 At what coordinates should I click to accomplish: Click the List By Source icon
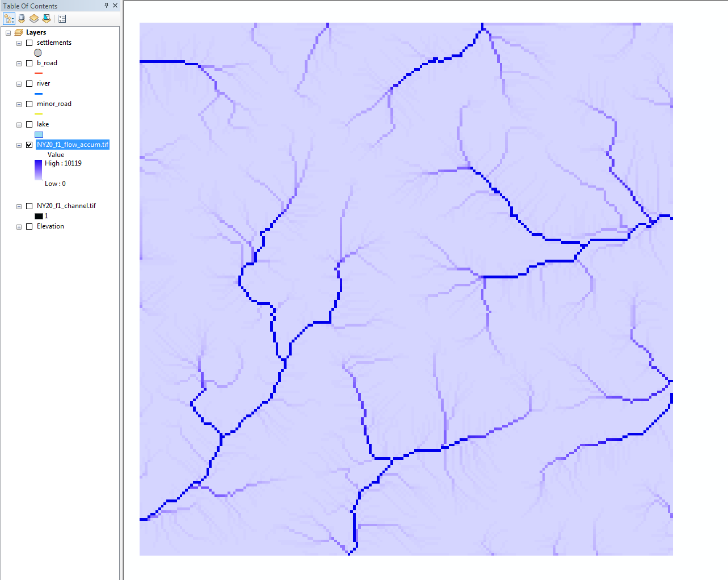coord(21,18)
